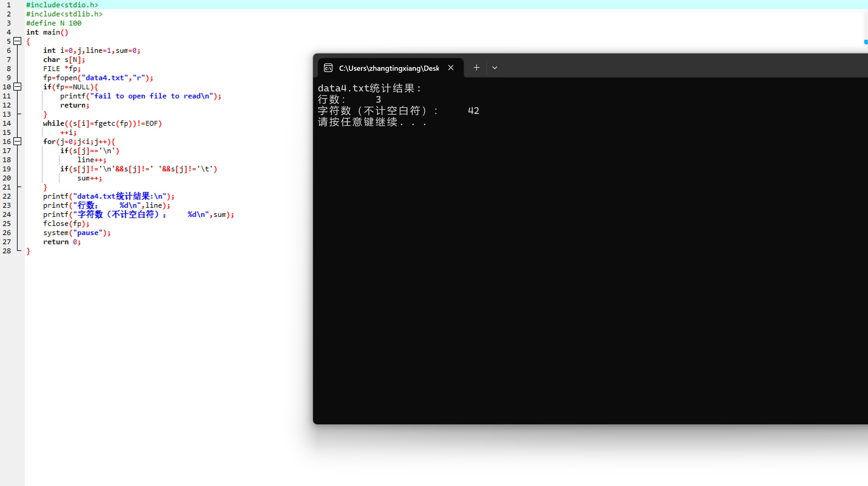
Task: Click the system("pause") statement
Action: (77, 233)
